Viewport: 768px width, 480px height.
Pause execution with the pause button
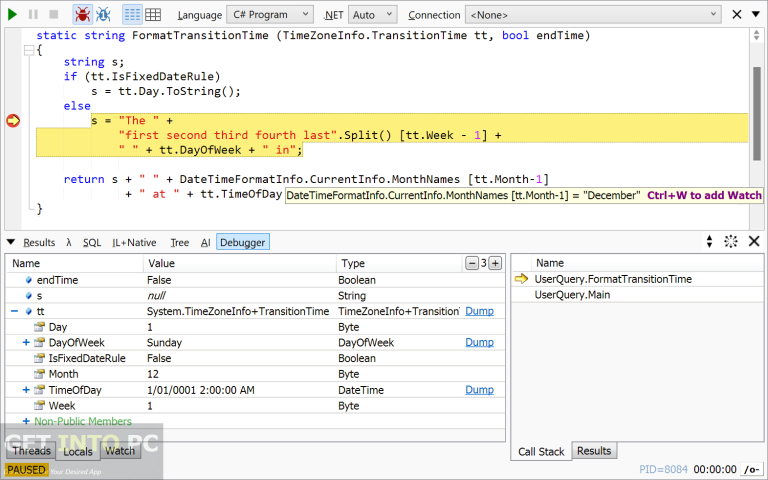pyautogui.click(x=33, y=15)
